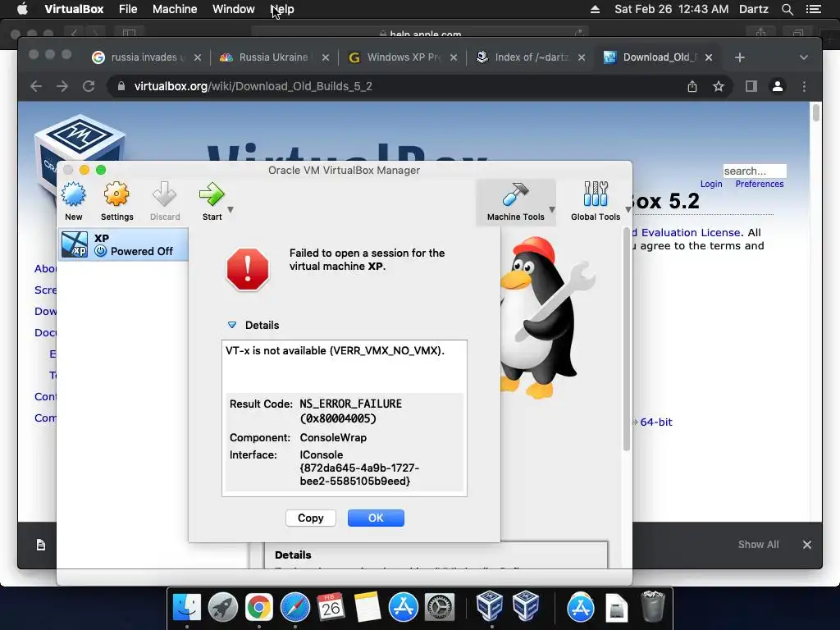Open Notification Center list icon in menu bar
Viewport: 840px width, 630px height.
point(813,9)
